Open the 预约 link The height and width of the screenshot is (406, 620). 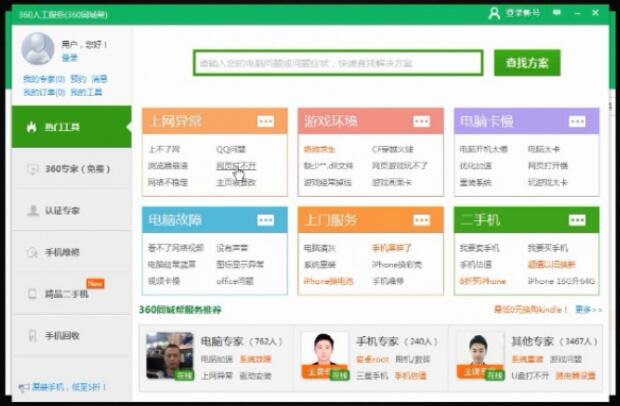(78, 79)
